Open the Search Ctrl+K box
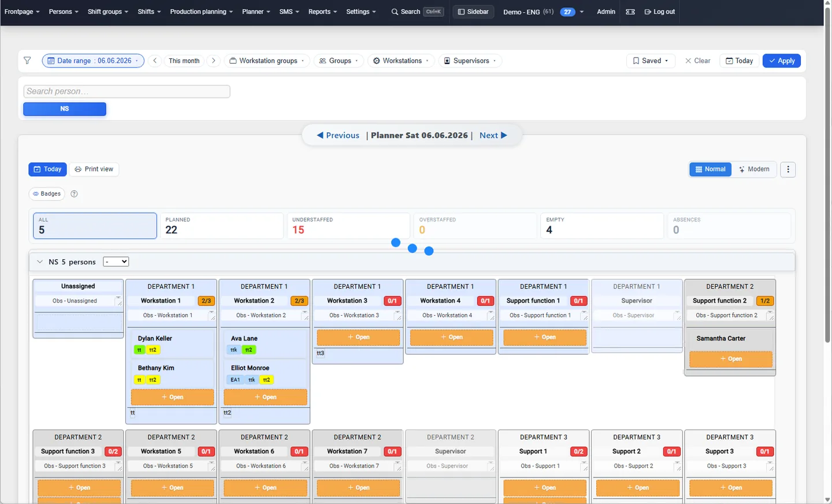Image resolution: width=832 pixels, height=504 pixels. click(417, 12)
